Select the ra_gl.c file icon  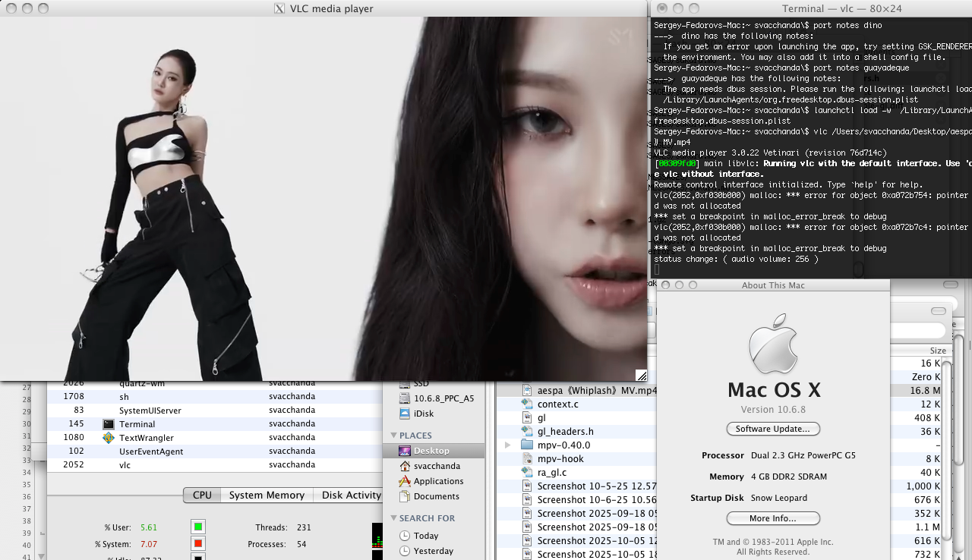pyautogui.click(x=528, y=472)
